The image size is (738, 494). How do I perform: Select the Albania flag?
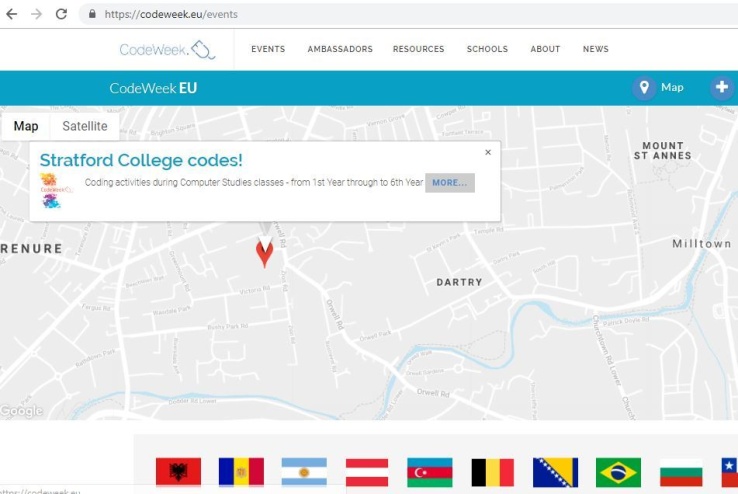click(x=178, y=472)
